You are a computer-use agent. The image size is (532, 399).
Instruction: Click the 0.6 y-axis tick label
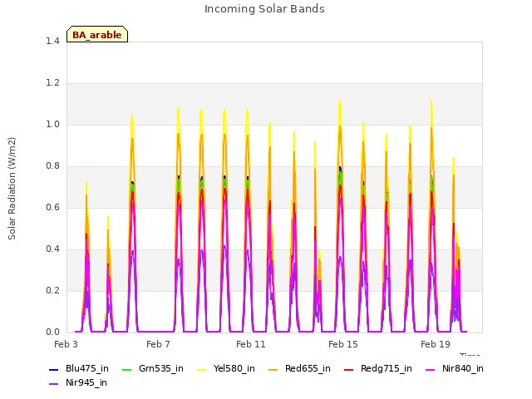tap(52, 208)
